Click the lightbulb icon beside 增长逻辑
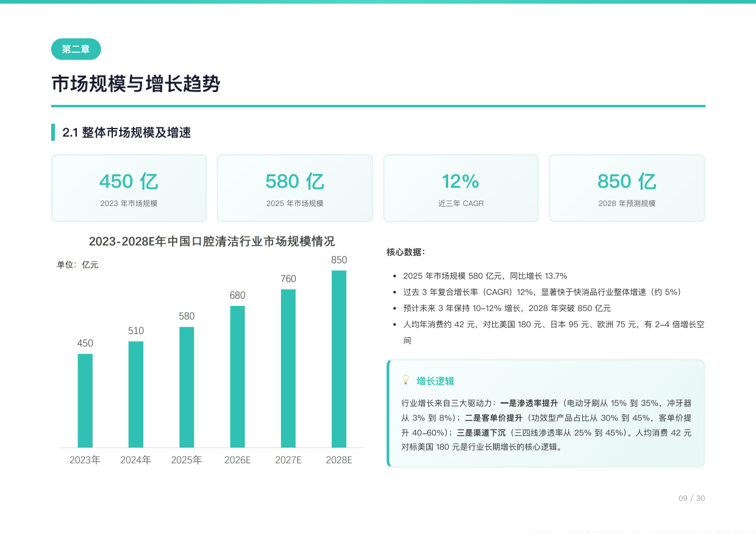Viewport: 756px width, 534px height. tap(405, 380)
